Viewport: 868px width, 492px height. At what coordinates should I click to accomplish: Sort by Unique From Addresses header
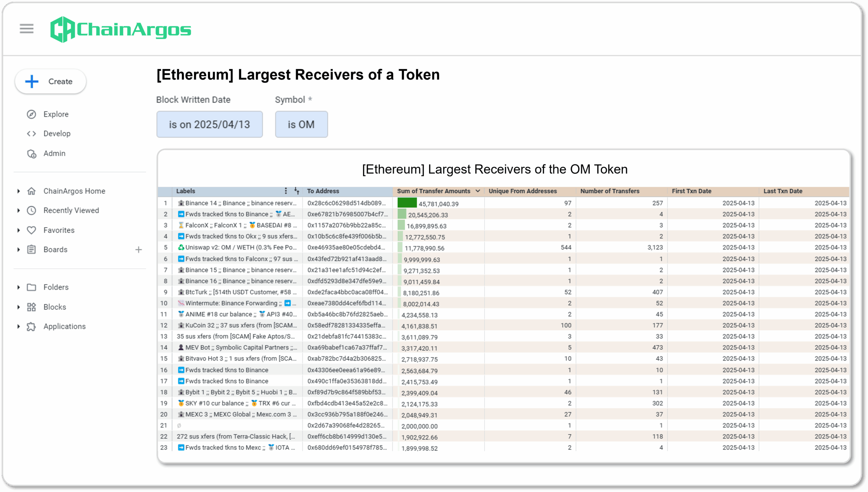522,191
